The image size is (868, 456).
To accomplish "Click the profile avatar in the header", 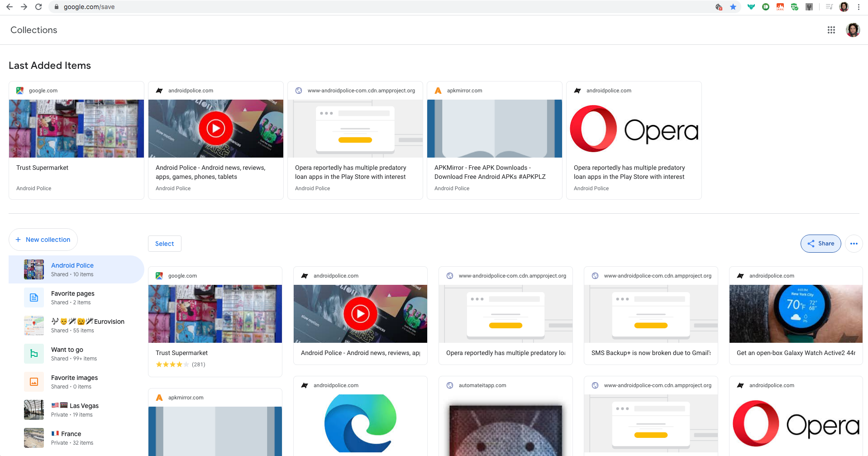I will (x=853, y=30).
